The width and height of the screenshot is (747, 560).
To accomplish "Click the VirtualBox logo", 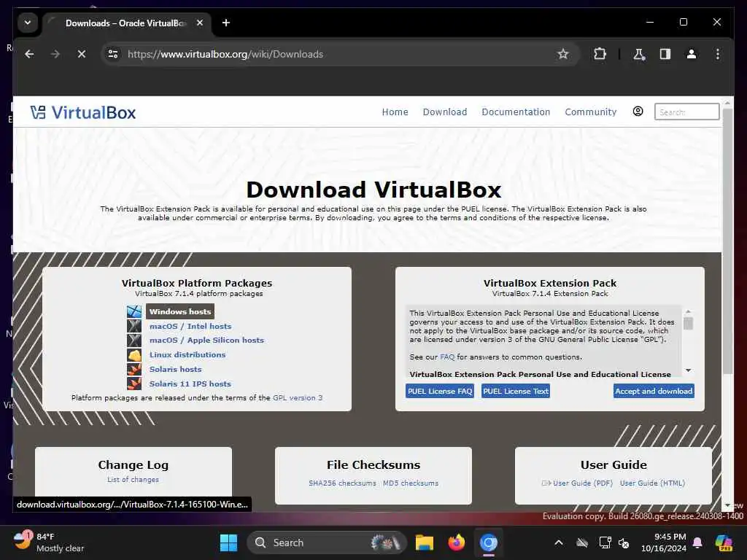I will pos(83,112).
